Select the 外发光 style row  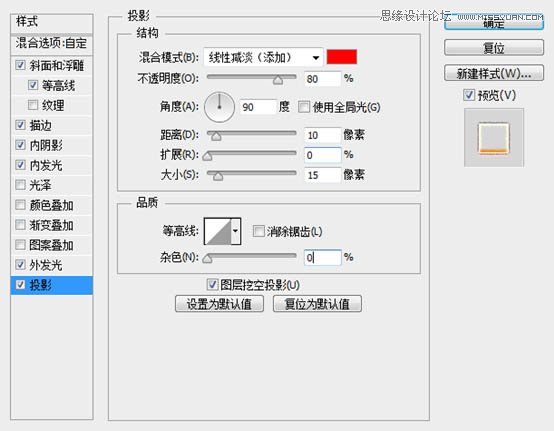[x=52, y=265]
